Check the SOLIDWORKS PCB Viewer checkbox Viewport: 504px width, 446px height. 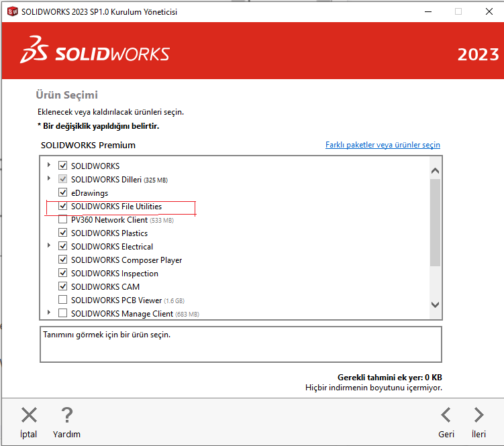63,300
